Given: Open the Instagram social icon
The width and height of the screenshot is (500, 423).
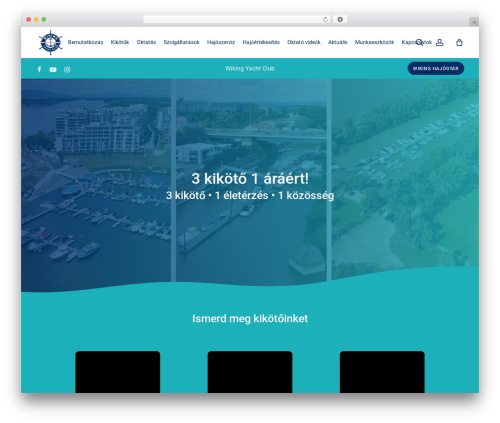Looking at the screenshot, I should click(x=67, y=69).
